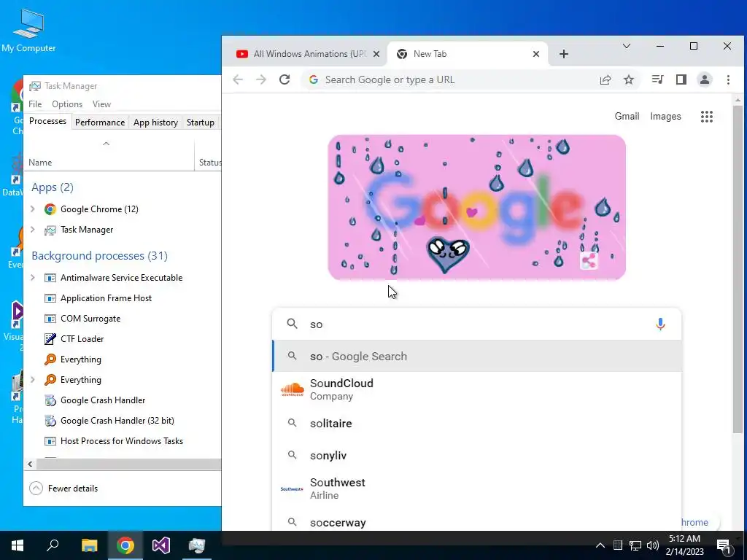Toggle Chrome's side panel icon

[x=681, y=79]
